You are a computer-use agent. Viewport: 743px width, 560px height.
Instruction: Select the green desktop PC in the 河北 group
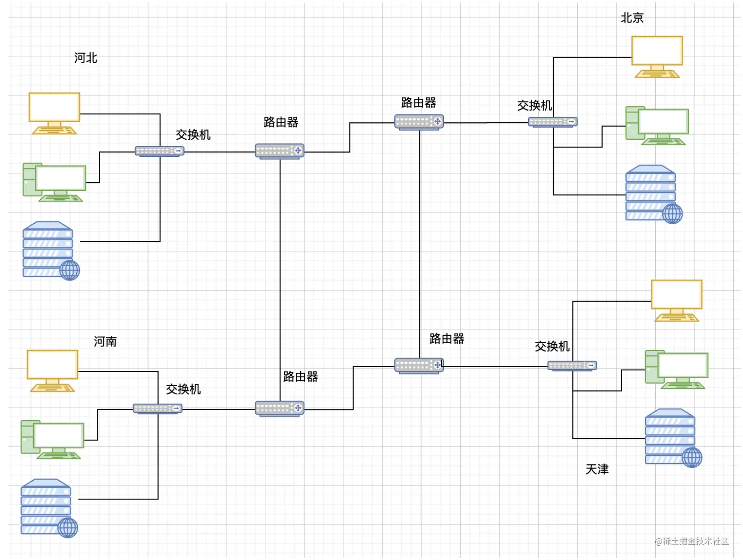54,182
